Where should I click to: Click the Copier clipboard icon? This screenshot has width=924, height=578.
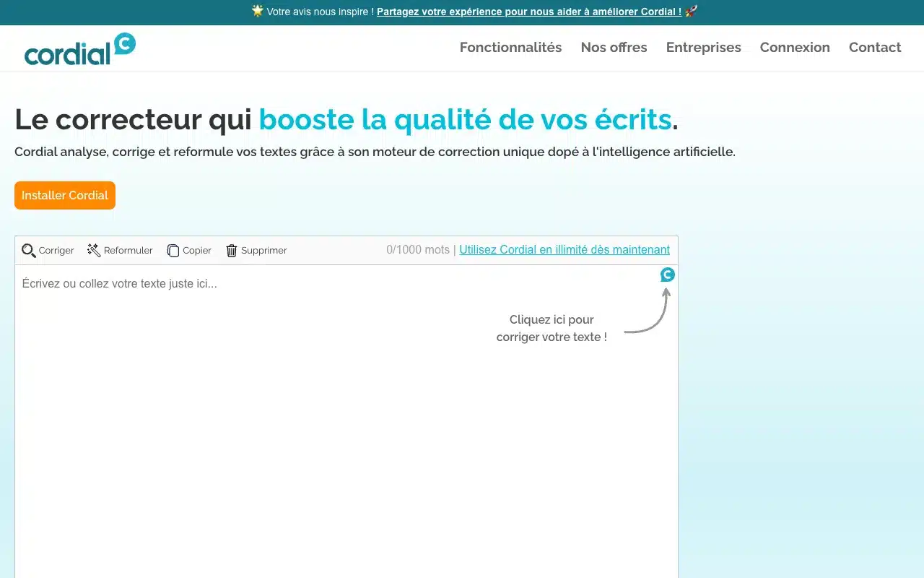173,251
